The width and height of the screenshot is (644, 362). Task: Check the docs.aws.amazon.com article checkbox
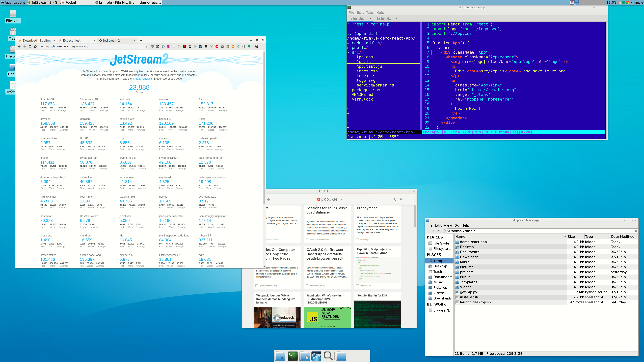[x=307, y=240]
